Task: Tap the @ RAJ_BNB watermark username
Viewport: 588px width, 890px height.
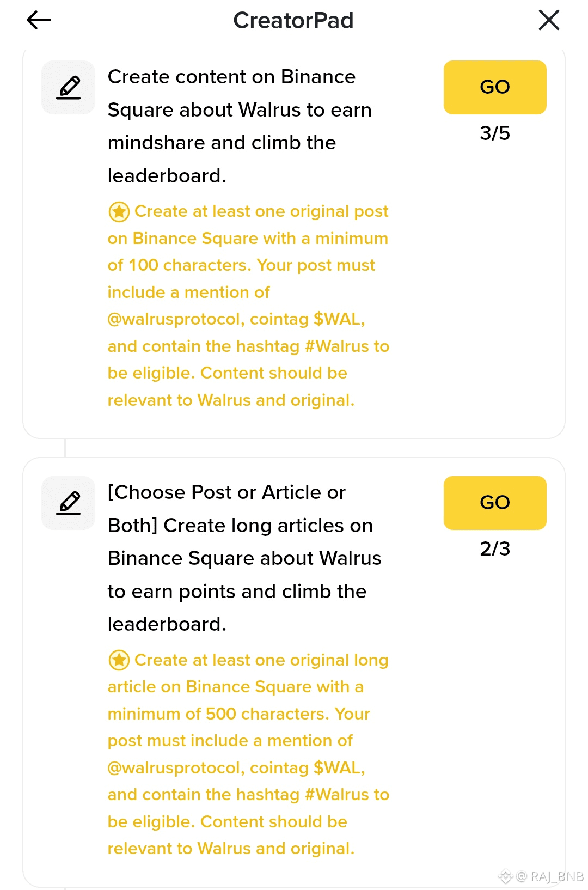Action: pos(551,876)
